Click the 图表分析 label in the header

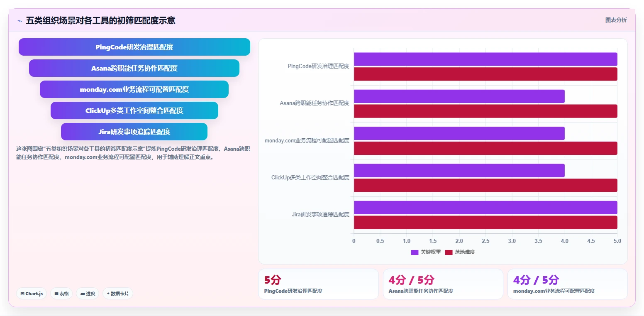click(616, 20)
